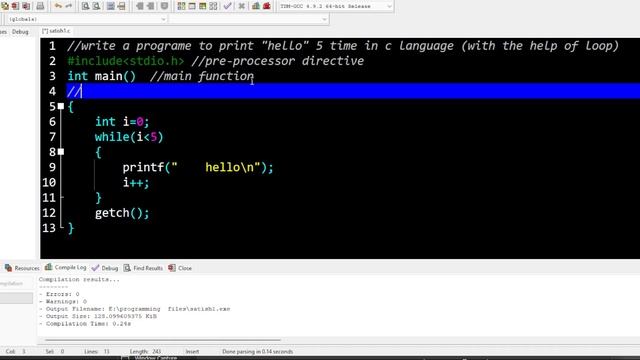640x360 pixels.
Task: Click 'Lines: 13' in the status bar
Action: click(x=97, y=351)
